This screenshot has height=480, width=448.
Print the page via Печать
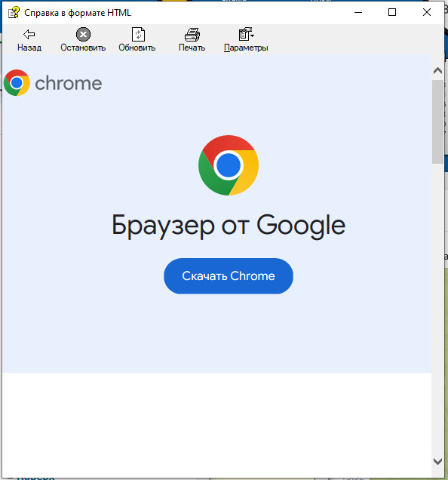point(192,40)
